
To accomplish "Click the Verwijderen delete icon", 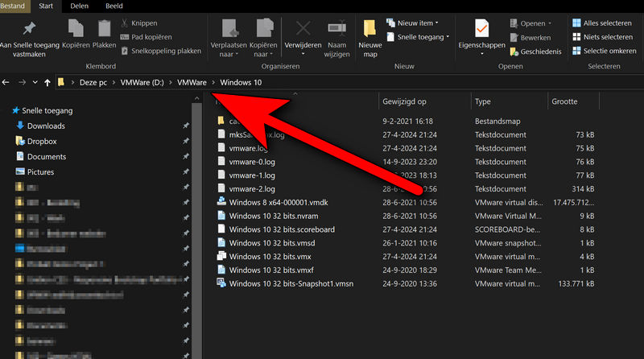I will pos(303,29).
